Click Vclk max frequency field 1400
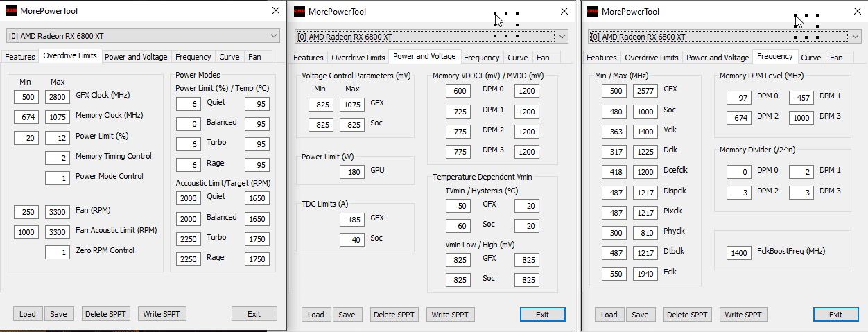868x332 pixels. [645, 131]
